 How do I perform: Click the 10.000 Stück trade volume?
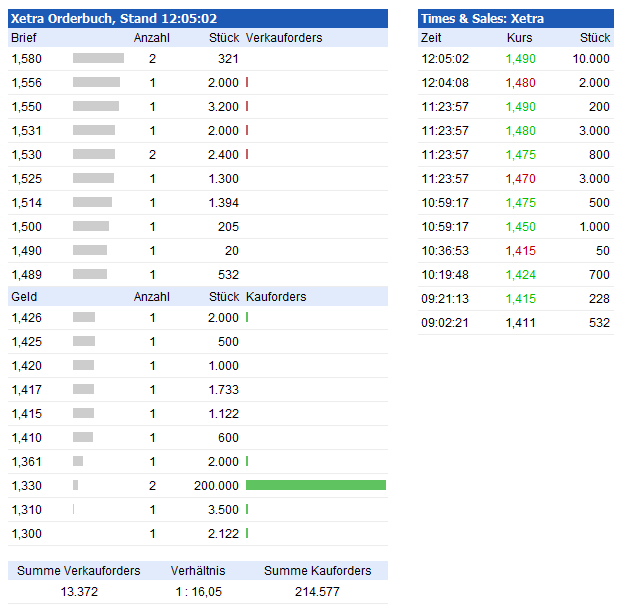coord(591,59)
